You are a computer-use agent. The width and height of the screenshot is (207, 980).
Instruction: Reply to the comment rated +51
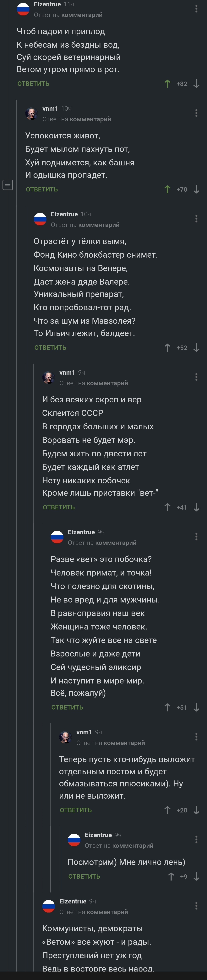click(67, 707)
